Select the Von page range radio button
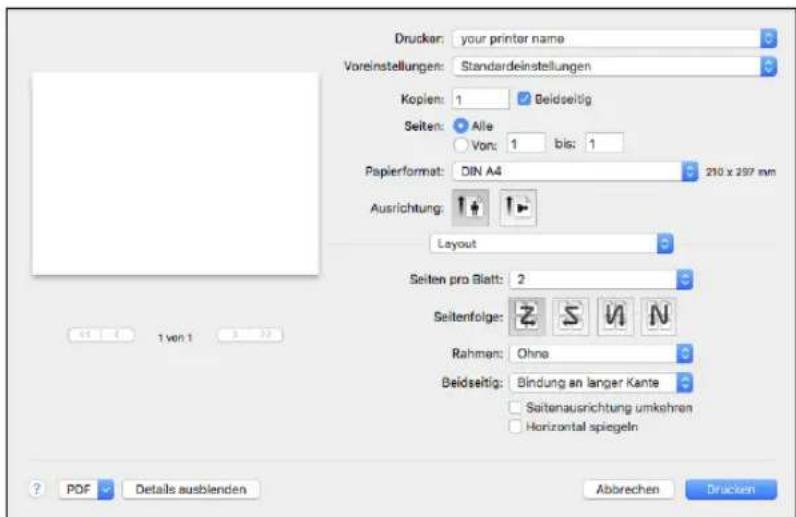The image size is (796, 517). [x=460, y=145]
